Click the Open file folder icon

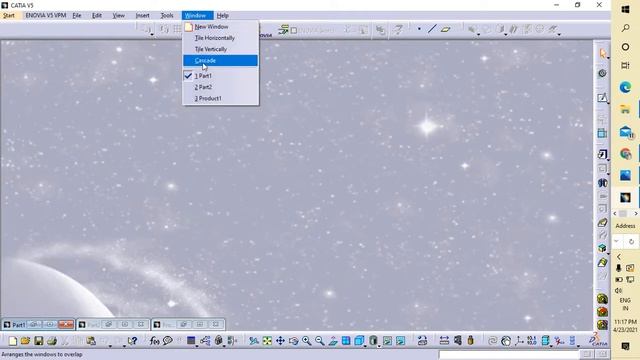click(25, 341)
